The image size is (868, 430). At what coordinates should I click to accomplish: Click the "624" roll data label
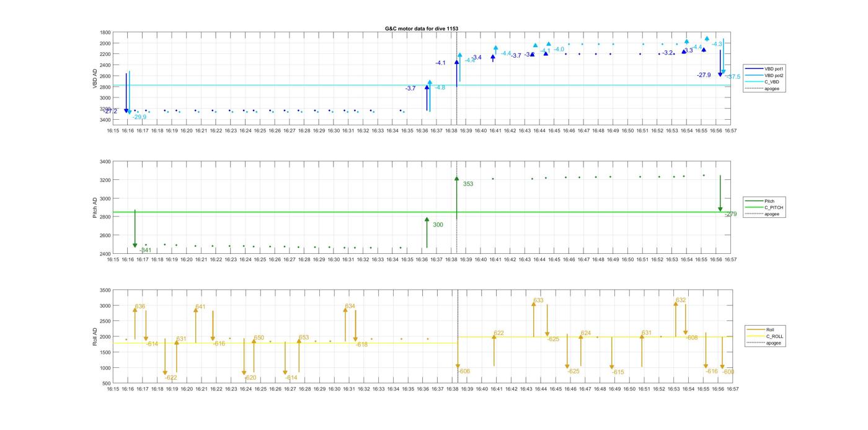[x=586, y=333]
